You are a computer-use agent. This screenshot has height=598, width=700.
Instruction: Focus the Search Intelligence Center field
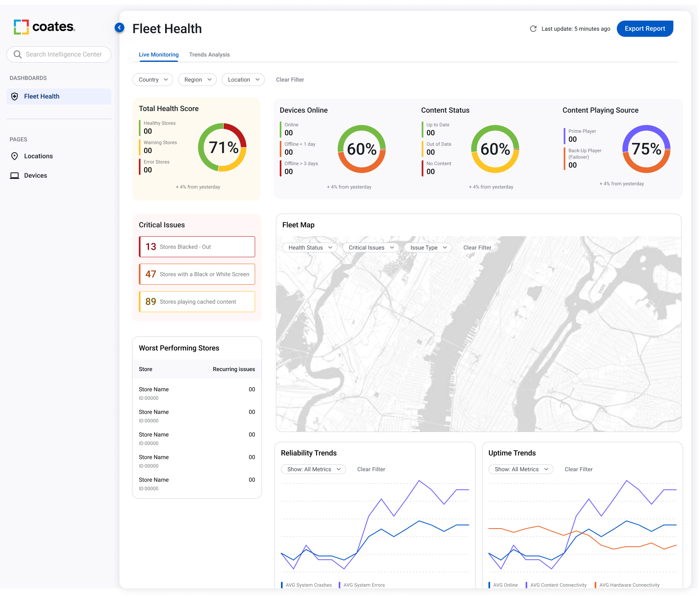tap(64, 55)
